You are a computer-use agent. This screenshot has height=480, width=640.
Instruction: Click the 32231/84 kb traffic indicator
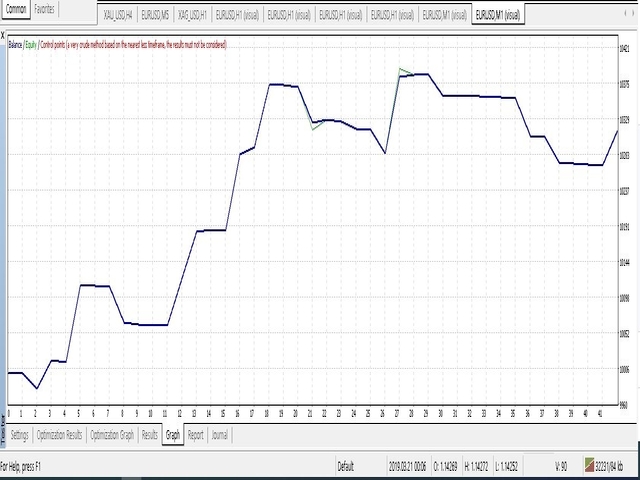pyautogui.click(x=609, y=466)
